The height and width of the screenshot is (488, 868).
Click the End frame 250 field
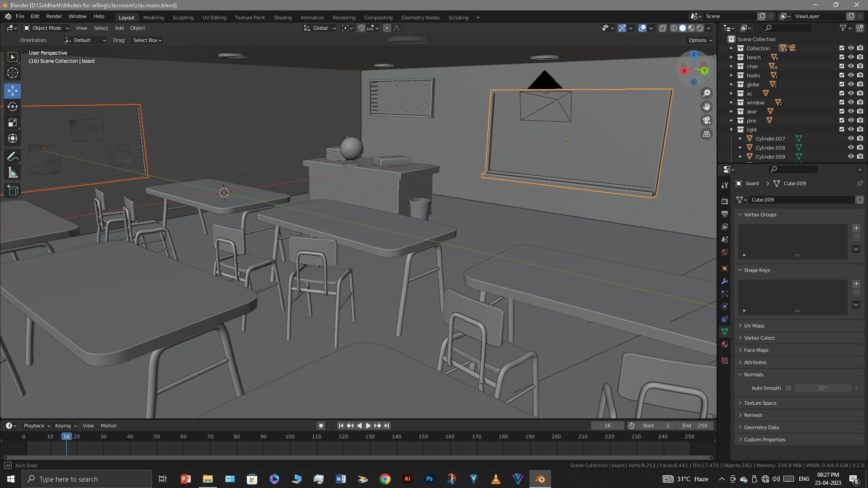point(695,426)
